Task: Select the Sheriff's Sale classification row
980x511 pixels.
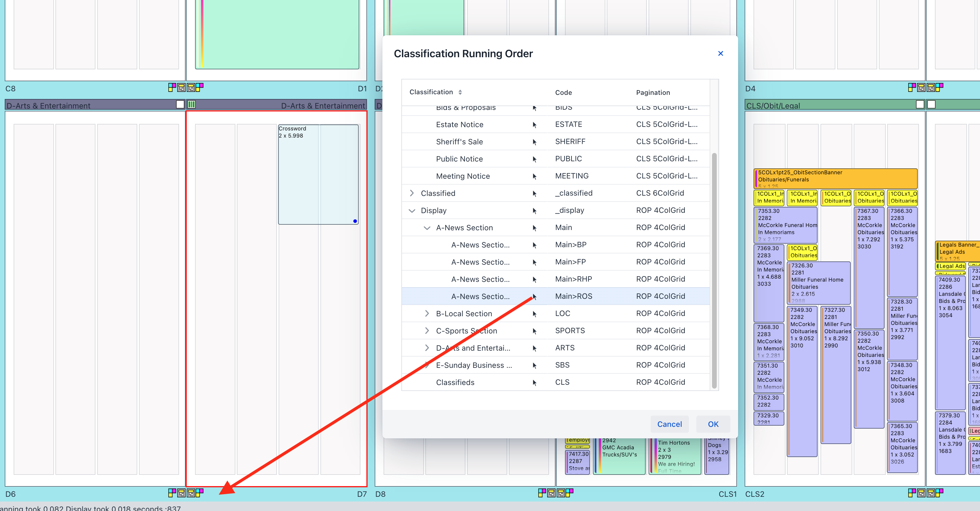Action: (x=459, y=142)
